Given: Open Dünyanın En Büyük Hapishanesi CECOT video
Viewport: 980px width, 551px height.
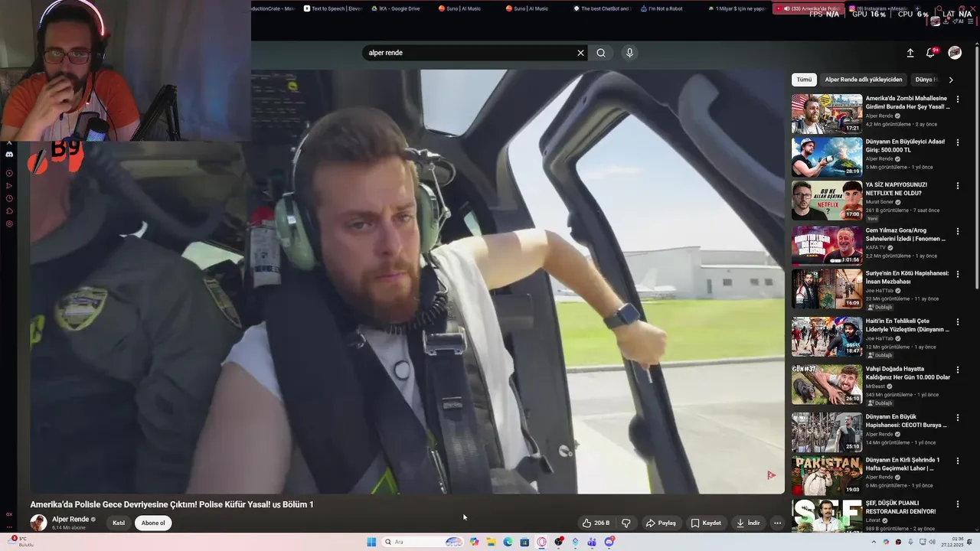Looking at the screenshot, I should tap(827, 432).
